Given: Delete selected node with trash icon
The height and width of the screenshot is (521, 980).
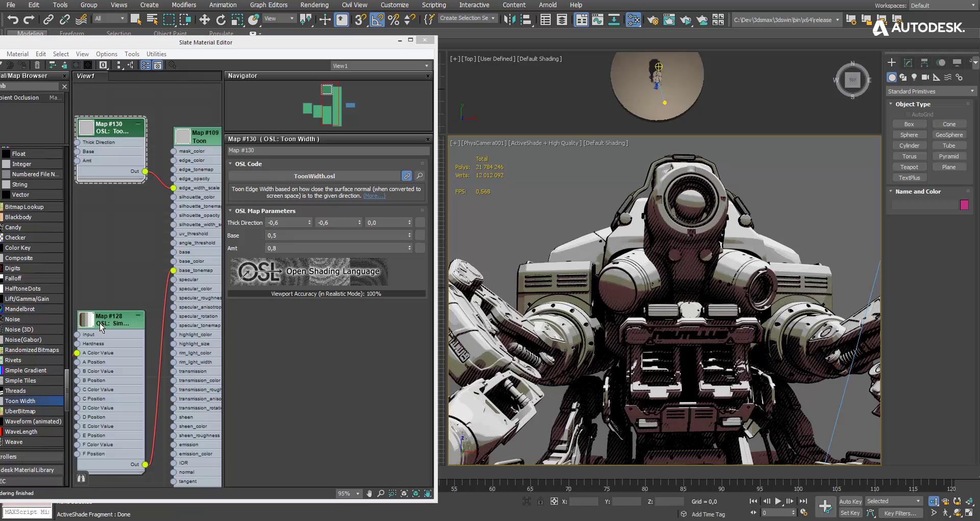Looking at the screenshot, I should pos(37,65).
